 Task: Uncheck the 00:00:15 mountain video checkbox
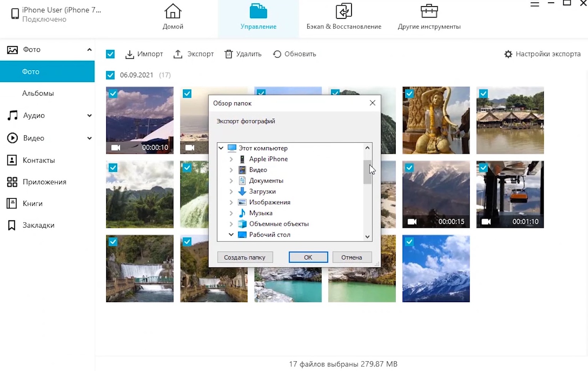(410, 168)
